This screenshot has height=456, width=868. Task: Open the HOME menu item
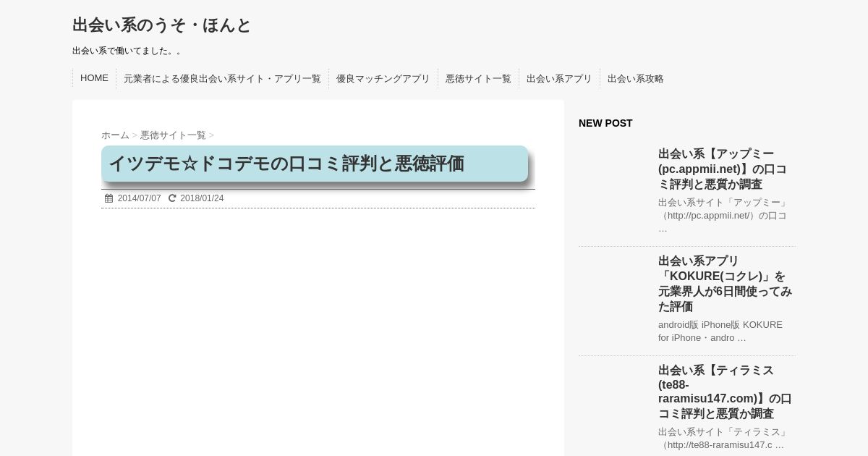94,78
